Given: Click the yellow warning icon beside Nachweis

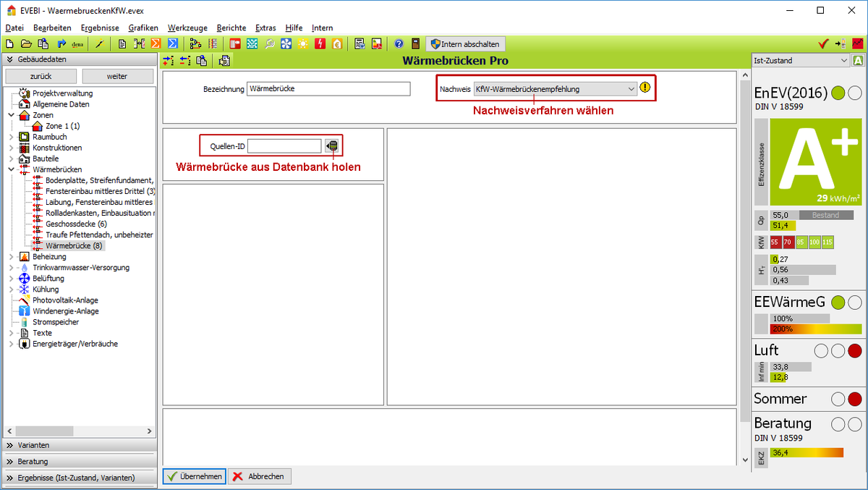Looking at the screenshot, I should (645, 89).
